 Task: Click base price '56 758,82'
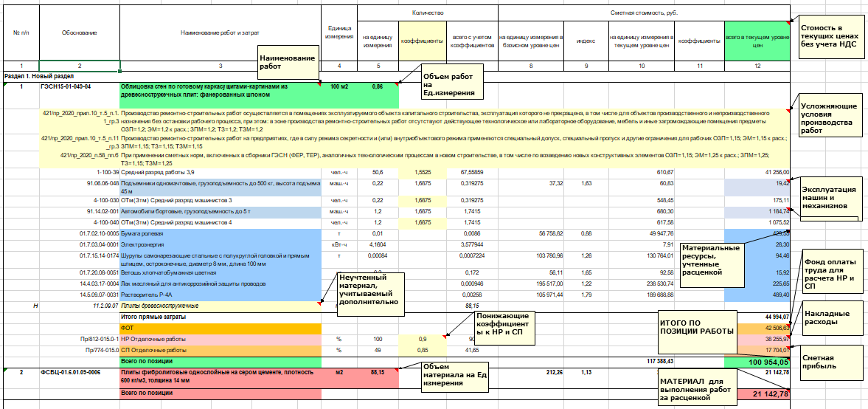[x=531, y=233]
